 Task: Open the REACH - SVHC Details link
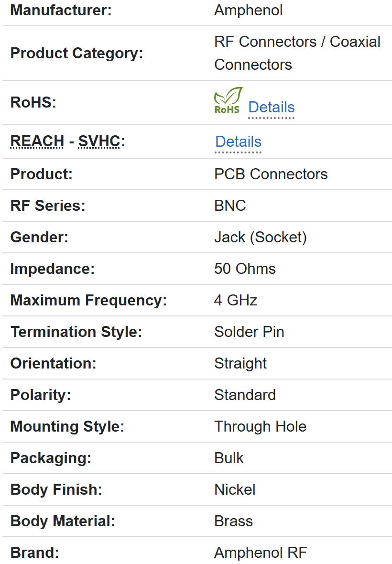click(x=238, y=141)
